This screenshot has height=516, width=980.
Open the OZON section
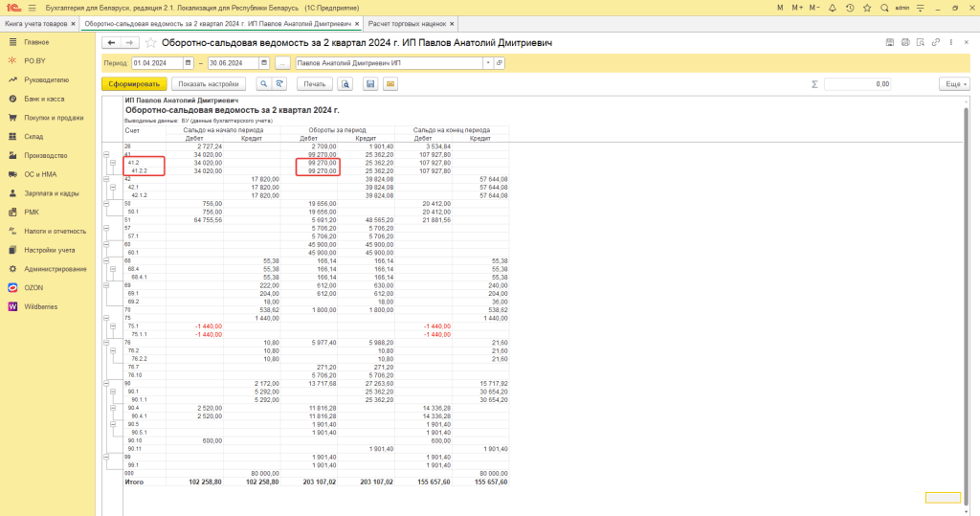coord(33,288)
